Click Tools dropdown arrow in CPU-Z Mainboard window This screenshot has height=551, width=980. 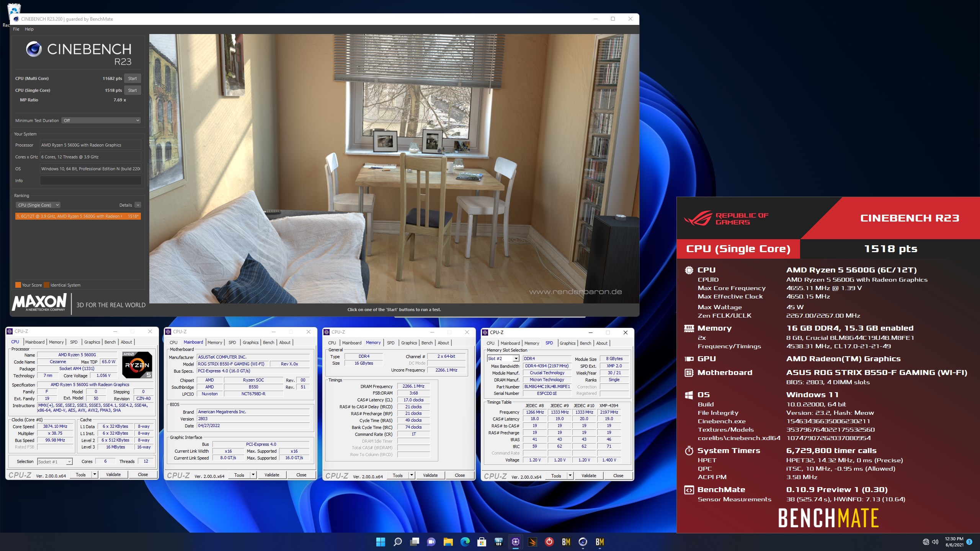pos(253,475)
